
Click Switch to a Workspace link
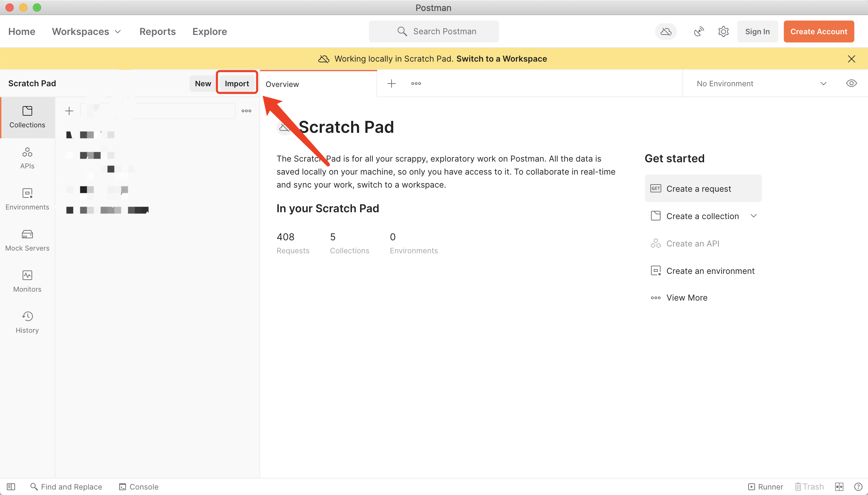click(501, 59)
